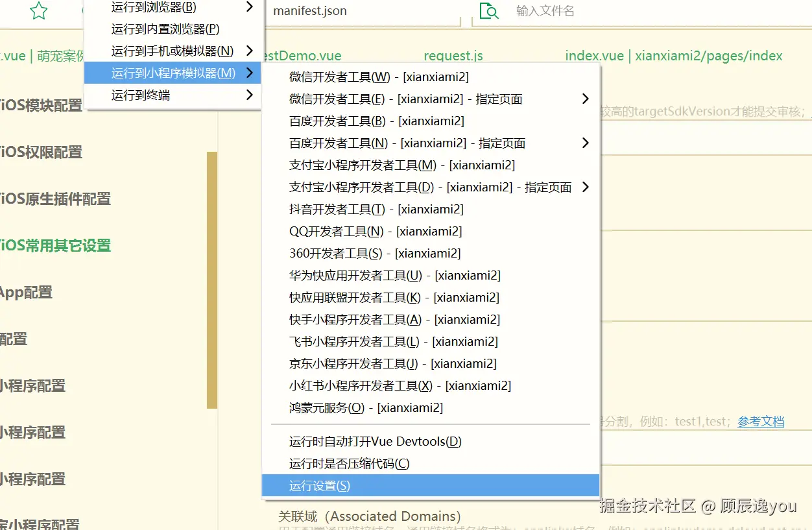The width and height of the screenshot is (812, 530).
Task: Run in 小红书小程序开发者工具(X)
Action: click(431, 386)
